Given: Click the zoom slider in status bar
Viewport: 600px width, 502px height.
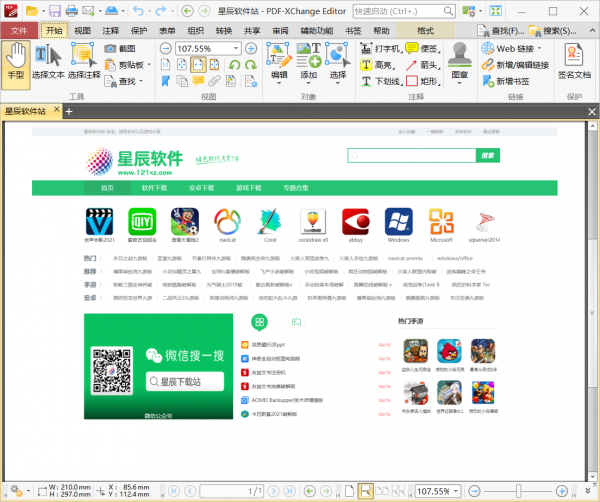Looking at the screenshot, I should pyautogui.click(x=518, y=491).
